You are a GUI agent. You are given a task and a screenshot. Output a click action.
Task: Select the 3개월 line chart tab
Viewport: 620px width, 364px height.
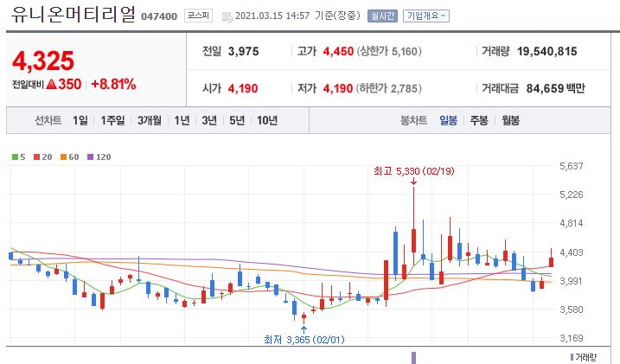click(x=150, y=120)
